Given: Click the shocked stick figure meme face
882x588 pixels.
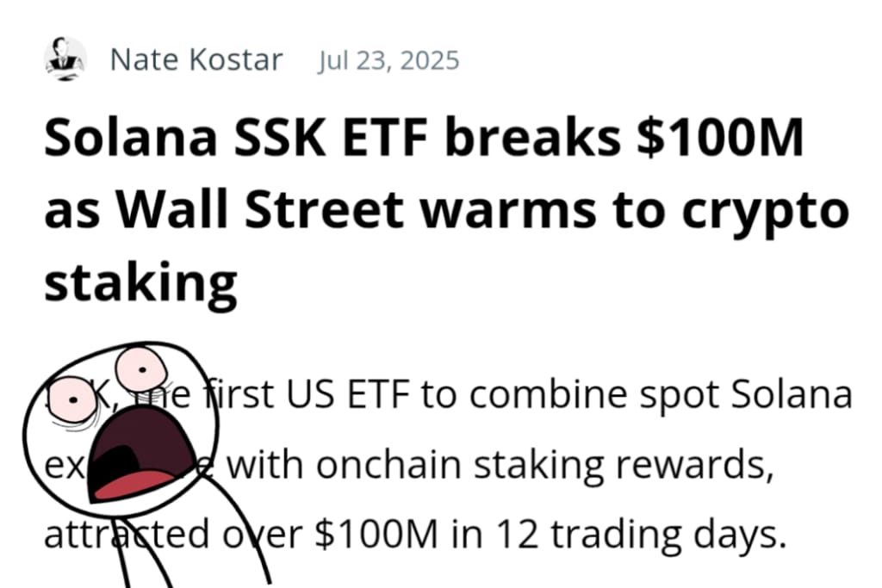Looking at the screenshot, I should click(121, 429).
